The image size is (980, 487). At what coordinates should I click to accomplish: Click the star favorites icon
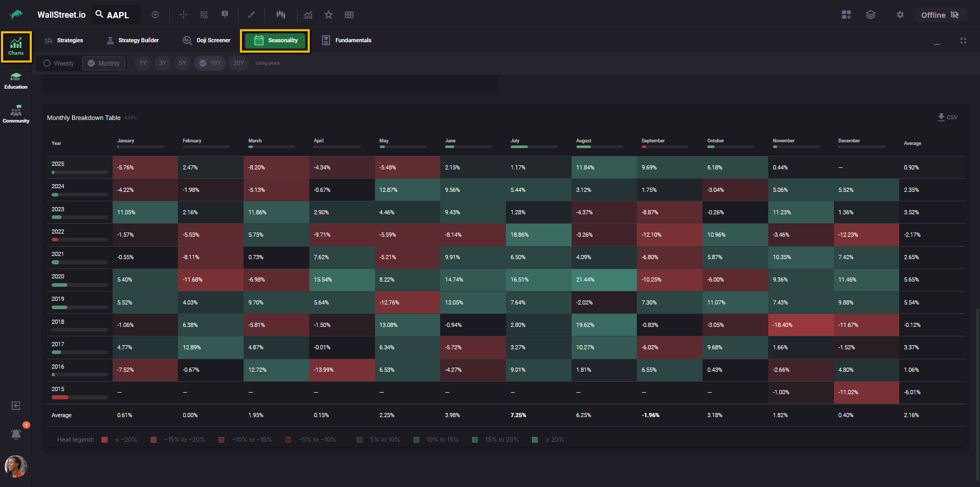pyautogui.click(x=329, y=15)
